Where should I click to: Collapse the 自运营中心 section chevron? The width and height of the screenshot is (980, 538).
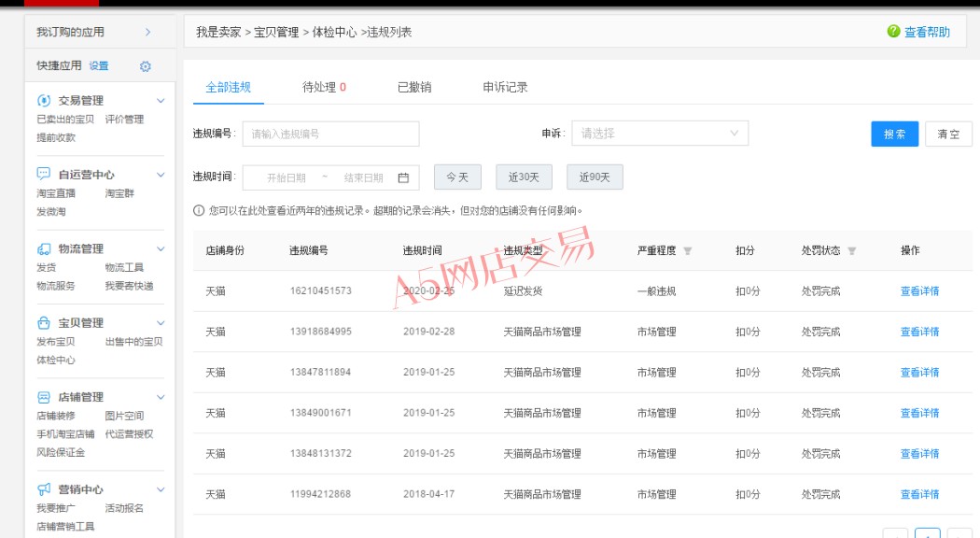(161, 175)
